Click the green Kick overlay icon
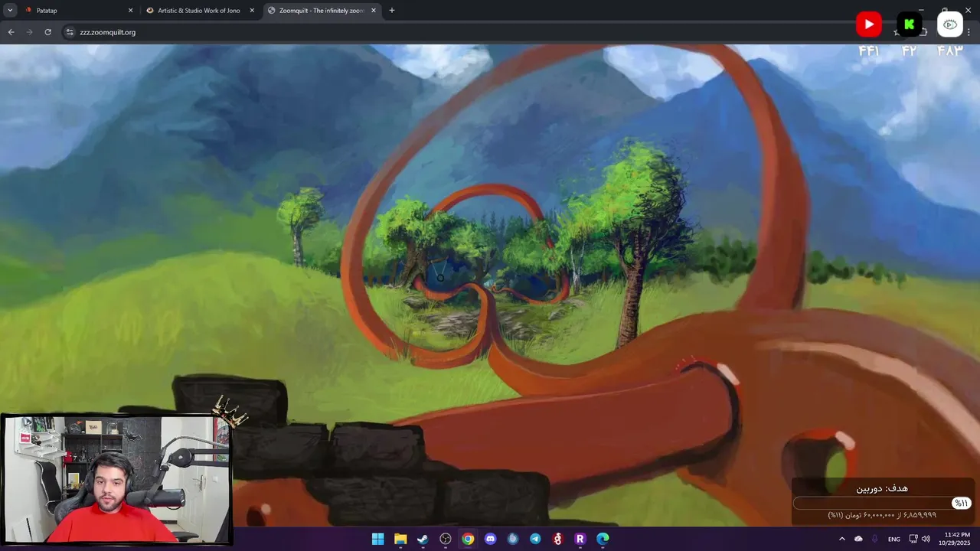Viewport: 980px width, 551px height. tap(909, 24)
